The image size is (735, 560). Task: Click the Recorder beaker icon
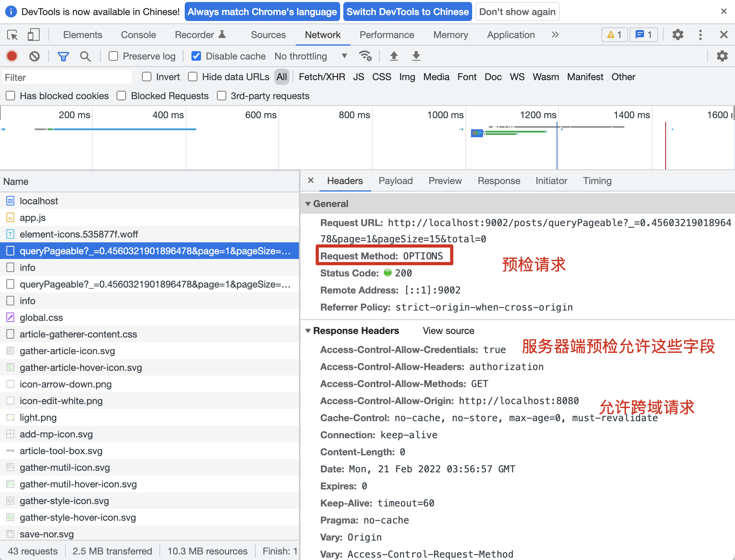click(x=222, y=35)
